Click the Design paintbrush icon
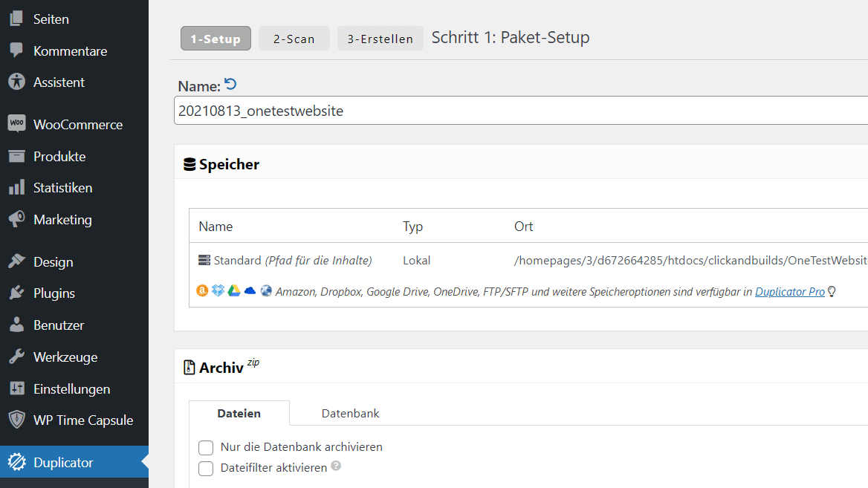 click(x=16, y=261)
